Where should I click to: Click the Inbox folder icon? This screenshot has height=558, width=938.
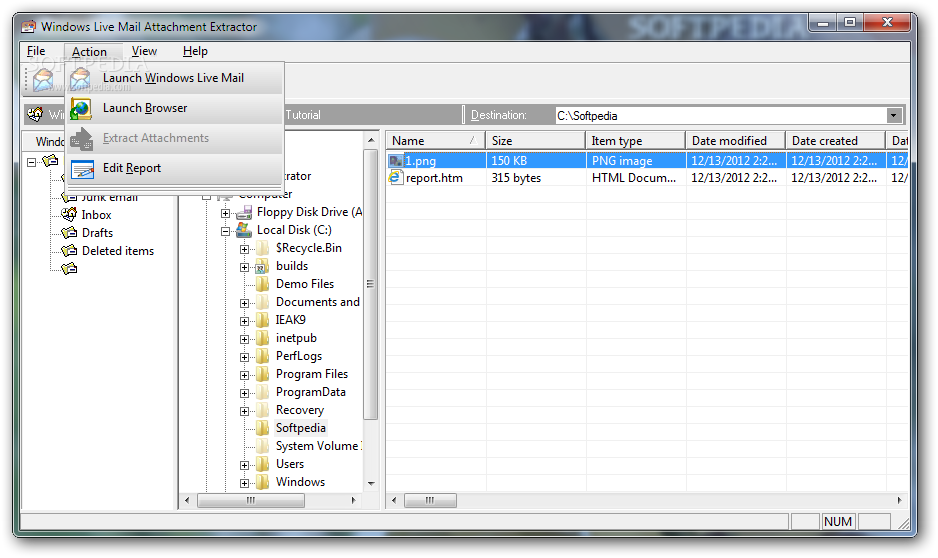click(69, 214)
